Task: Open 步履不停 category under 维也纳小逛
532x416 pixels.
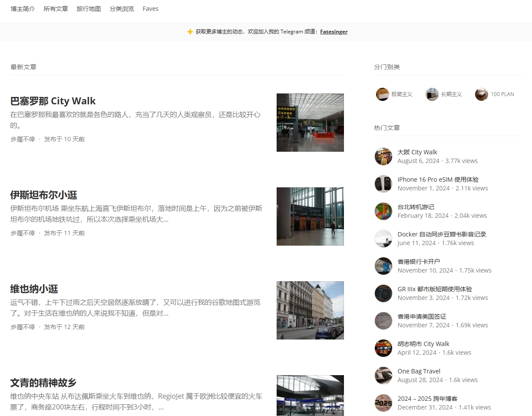Action: tap(23, 327)
